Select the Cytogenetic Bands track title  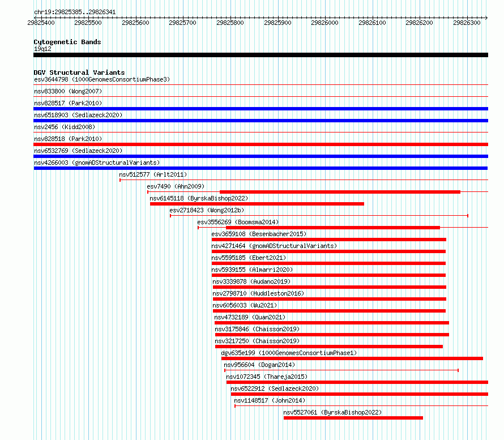coord(67,42)
